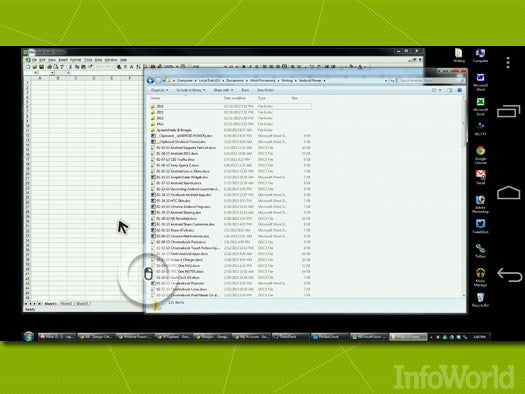Click the Computer breadcrumb in address bar
The height and width of the screenshot is (394, 525).
pos(185,81)
